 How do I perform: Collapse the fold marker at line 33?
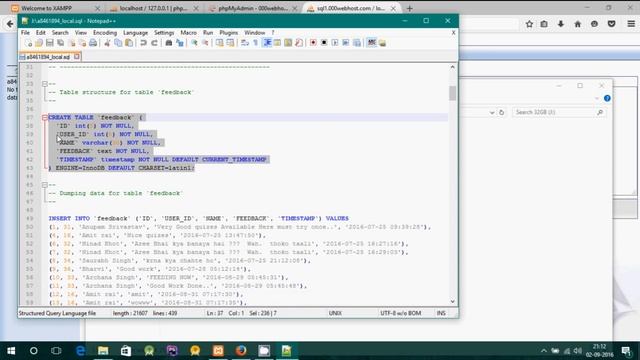44,84
